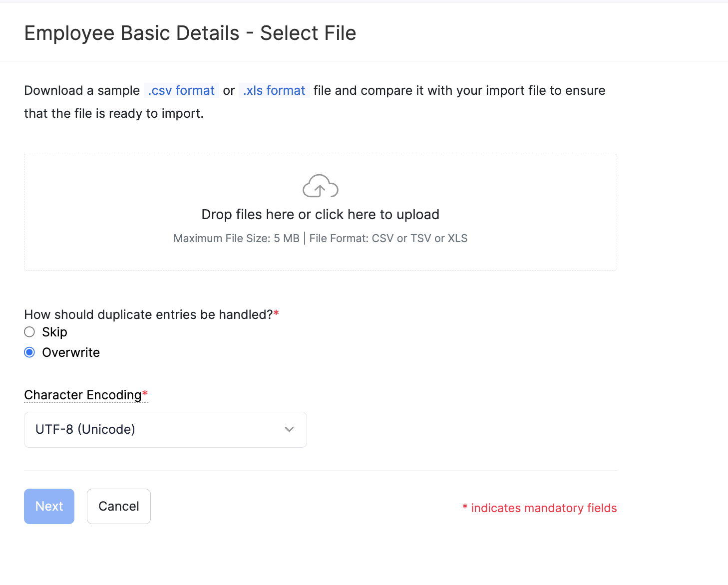This screenshot has width=728, height=585.
Task: Click the duplicate entries question label
Action: [x=148, y=314]
